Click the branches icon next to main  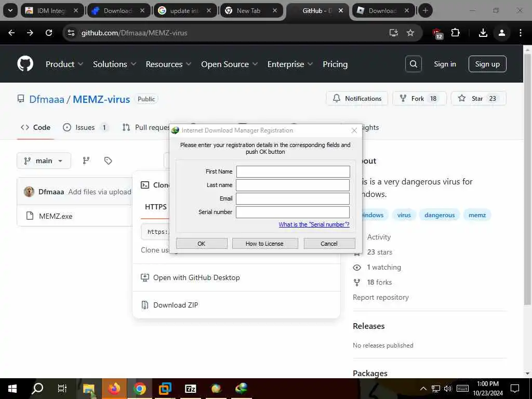86,161
